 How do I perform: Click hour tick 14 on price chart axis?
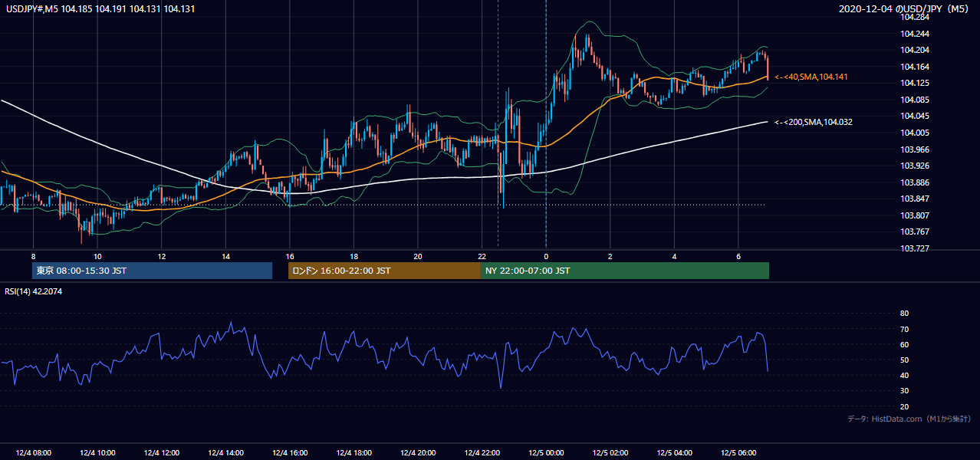point(225,256)
